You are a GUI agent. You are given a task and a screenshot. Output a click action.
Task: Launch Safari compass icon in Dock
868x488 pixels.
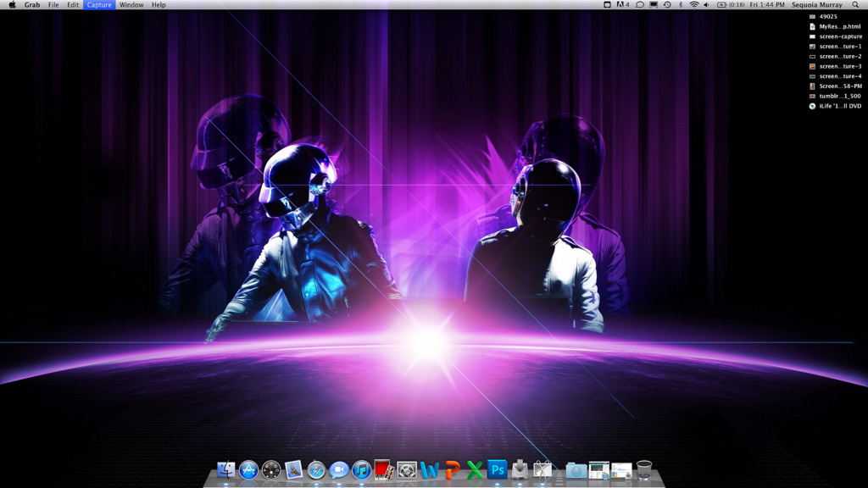click(317, 470)
